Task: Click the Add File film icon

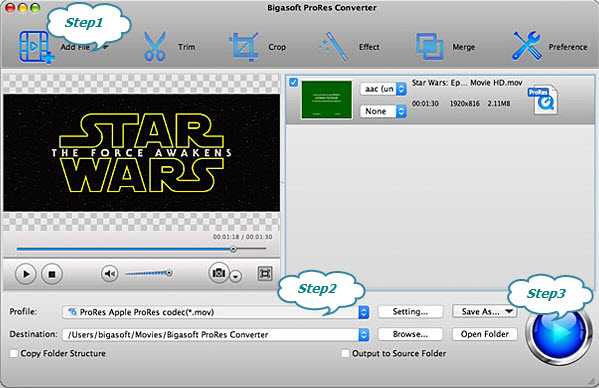Action: [36, 47]
